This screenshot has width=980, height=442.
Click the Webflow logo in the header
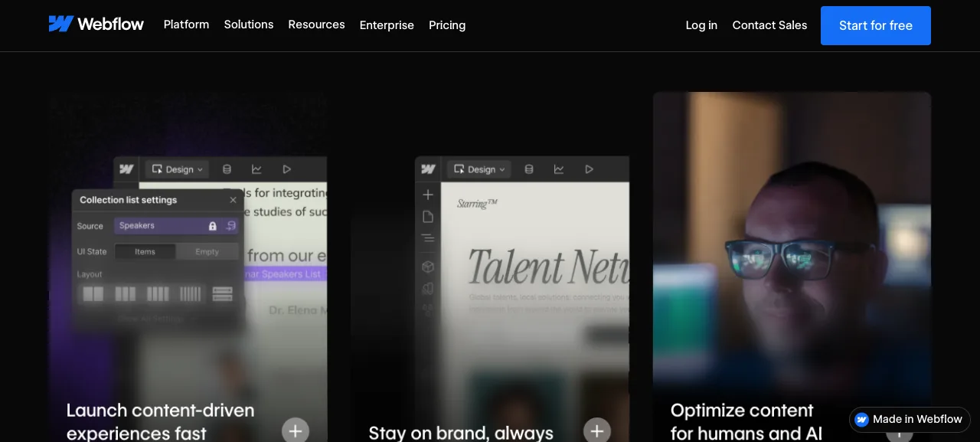click(96, 25)
